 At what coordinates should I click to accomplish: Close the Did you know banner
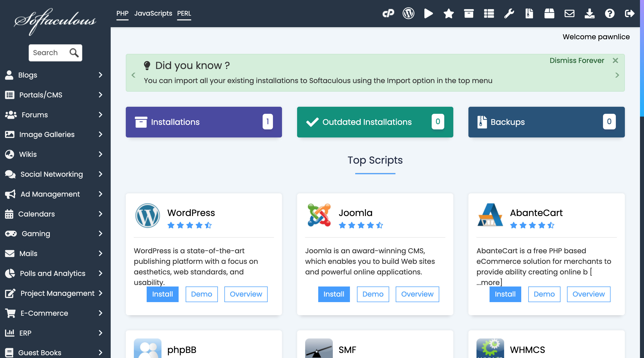(615, 60)
